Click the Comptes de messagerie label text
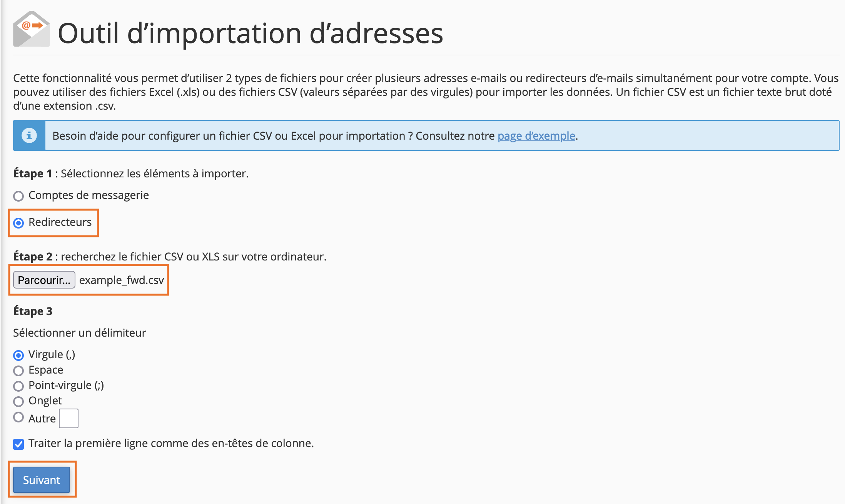Screen dimensions: 845x504 pyautogui.click(x=89, y=195)
